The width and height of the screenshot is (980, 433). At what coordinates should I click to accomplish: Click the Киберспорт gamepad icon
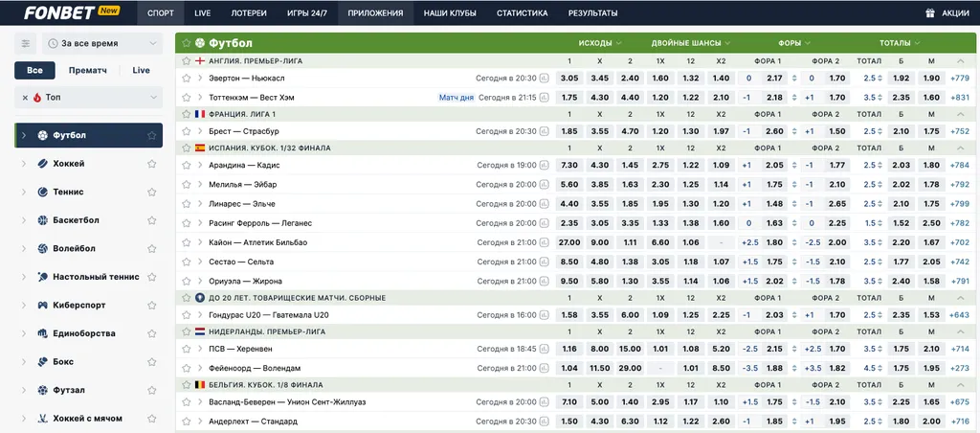click(x=42, y=306)
